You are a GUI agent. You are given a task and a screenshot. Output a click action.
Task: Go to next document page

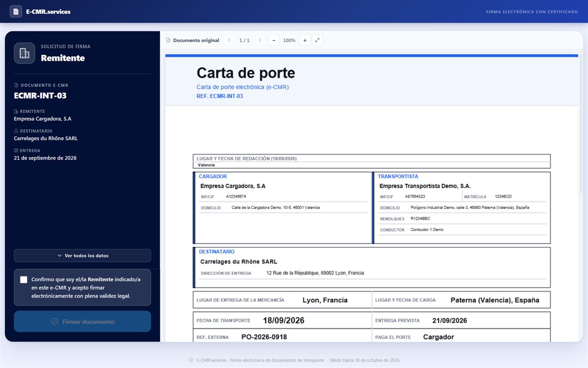[260, 40]
